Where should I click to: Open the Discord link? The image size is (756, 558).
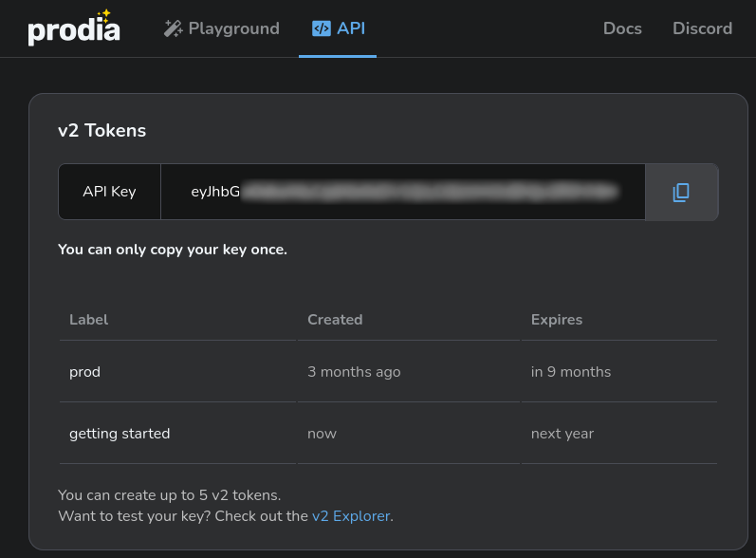pyautogui.click(x=703, y=28)
